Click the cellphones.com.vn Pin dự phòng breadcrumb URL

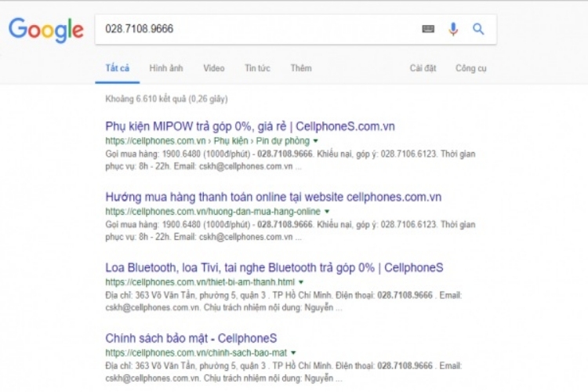208,141
